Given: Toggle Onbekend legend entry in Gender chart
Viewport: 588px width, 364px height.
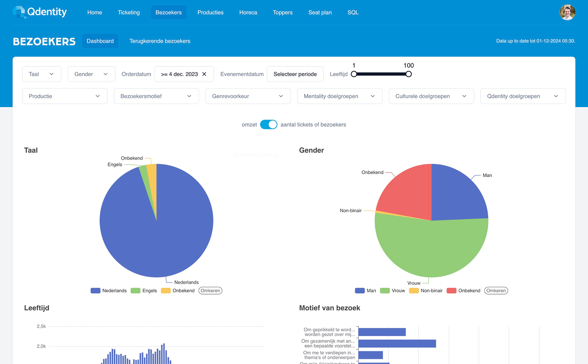Looking at the screenshot, I should [x=464, y=291].
